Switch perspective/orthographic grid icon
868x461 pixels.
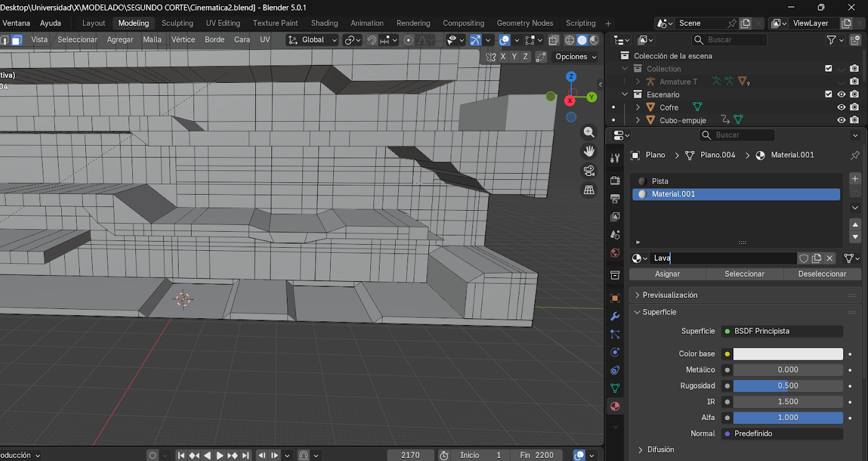pyautogui.click(x=589, y=190)
